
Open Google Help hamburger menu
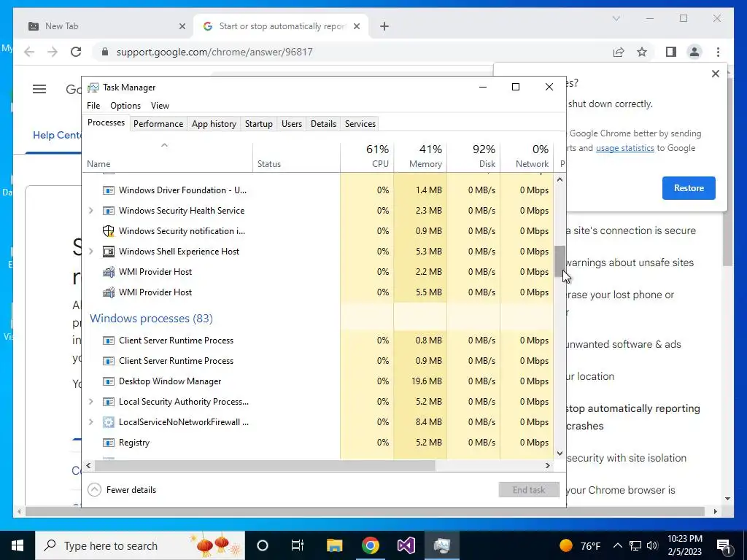39,89
